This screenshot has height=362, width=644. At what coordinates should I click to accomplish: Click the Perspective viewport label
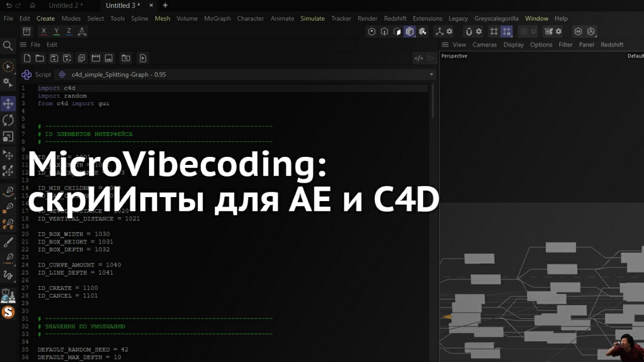click(x=454, y=56)
